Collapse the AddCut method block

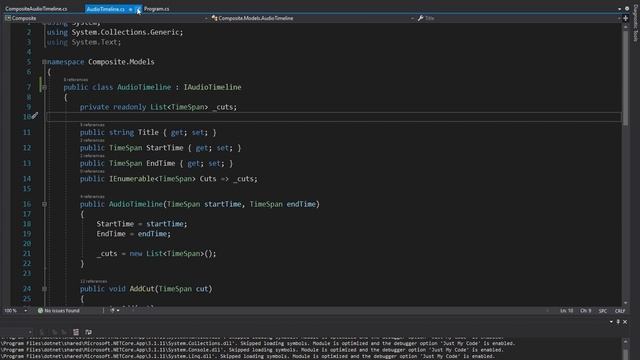44,289
